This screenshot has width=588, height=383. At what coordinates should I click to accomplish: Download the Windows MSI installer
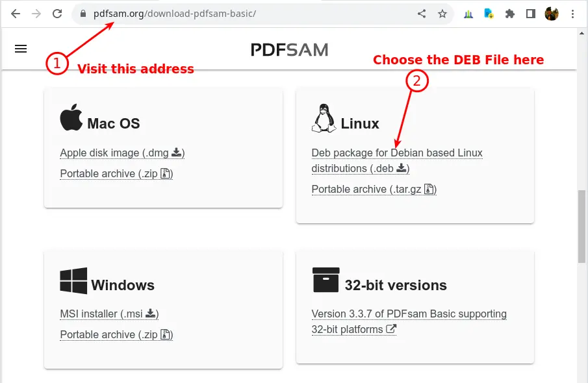pos(109,314)
